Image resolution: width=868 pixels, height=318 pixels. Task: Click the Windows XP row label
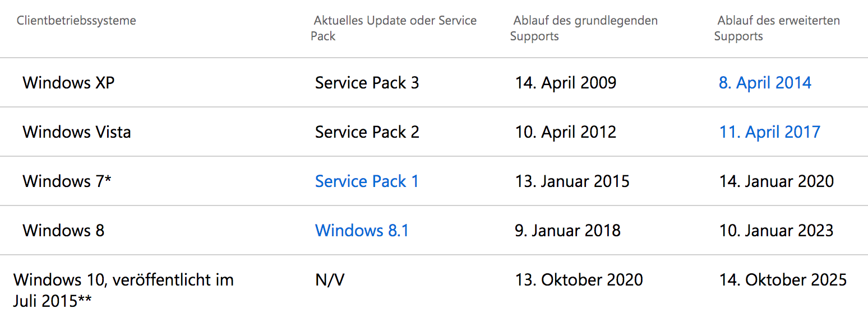[x=68, y=83]
